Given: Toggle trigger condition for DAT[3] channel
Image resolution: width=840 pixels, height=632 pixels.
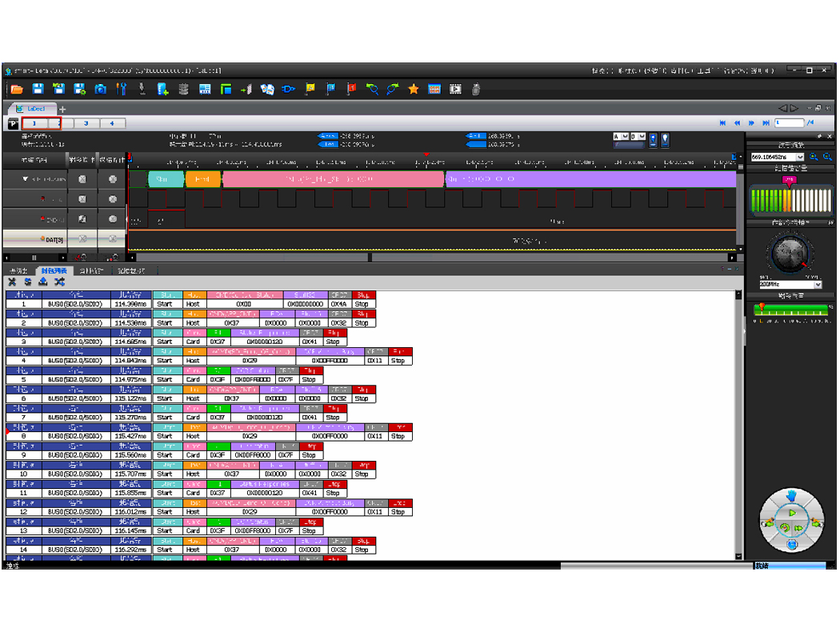Looking at the screenshot, I should 82,239.
